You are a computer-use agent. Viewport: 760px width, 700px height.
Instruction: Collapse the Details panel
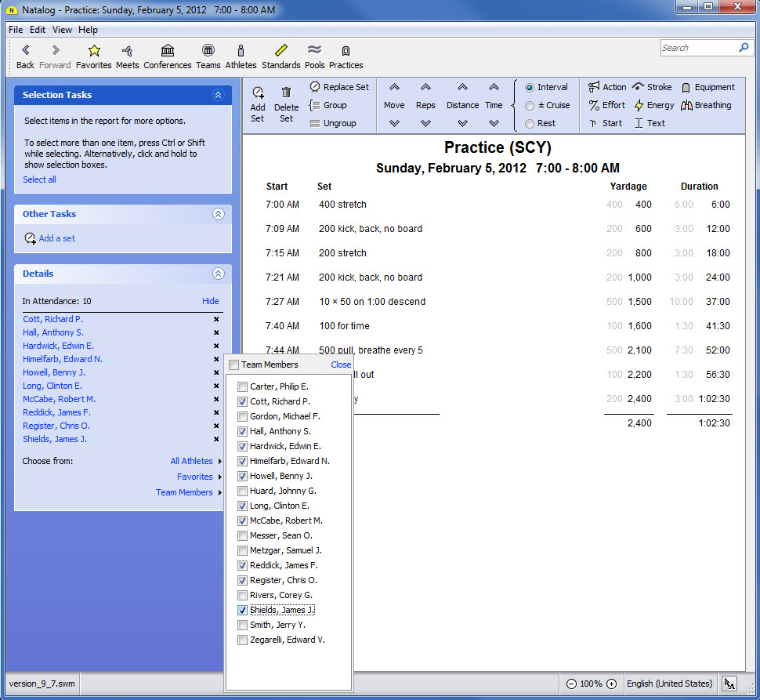pos(219,274)
